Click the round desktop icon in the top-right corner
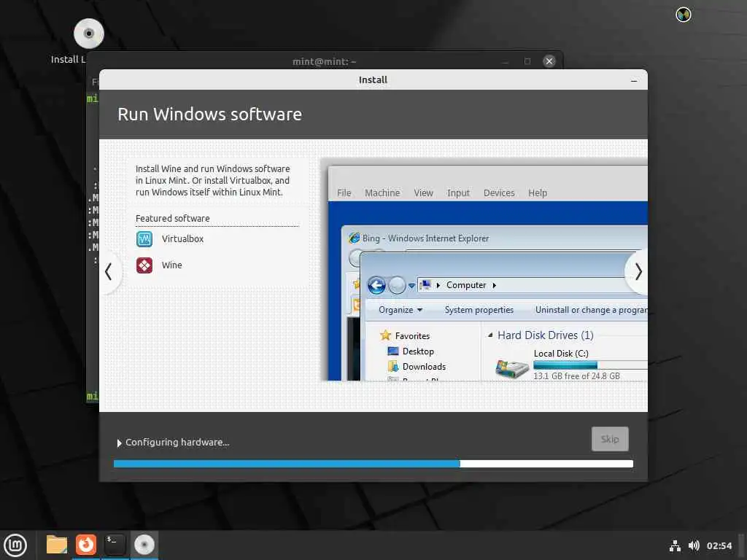The height and width of the screenshot is (560, 747). pos(683,15)
